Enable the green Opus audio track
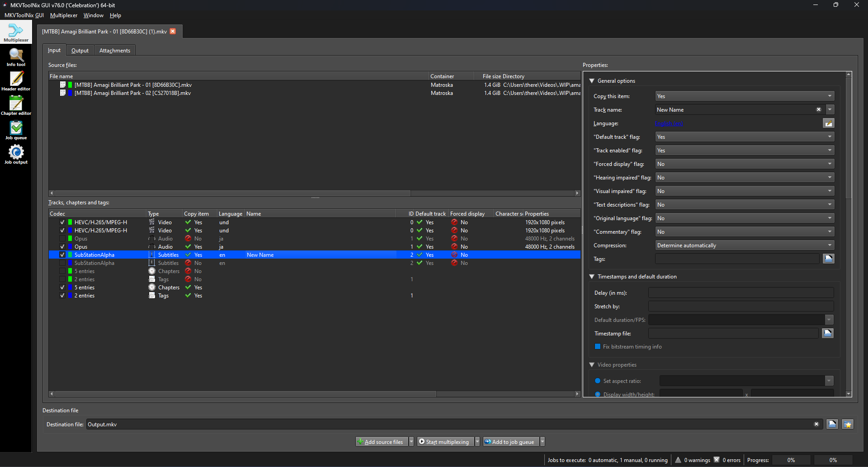This screenshot has width=868, height=467. click(62, 238)
